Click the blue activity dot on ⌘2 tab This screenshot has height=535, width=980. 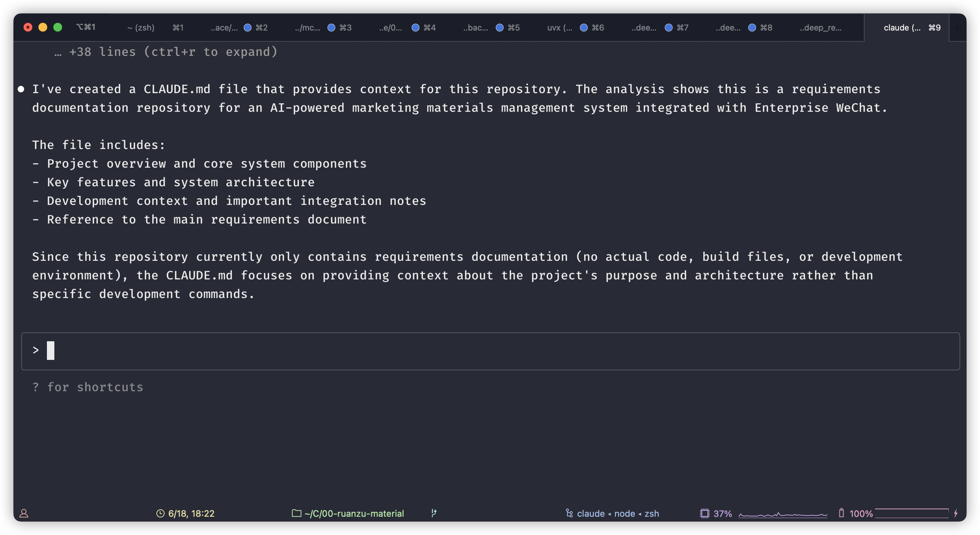pyautogui.click(x=247, y=28)
